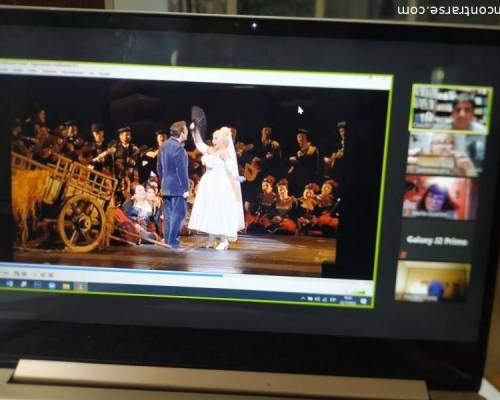Open the Ayuda menu in the media player
500x400 pixels.
point(104,73)
